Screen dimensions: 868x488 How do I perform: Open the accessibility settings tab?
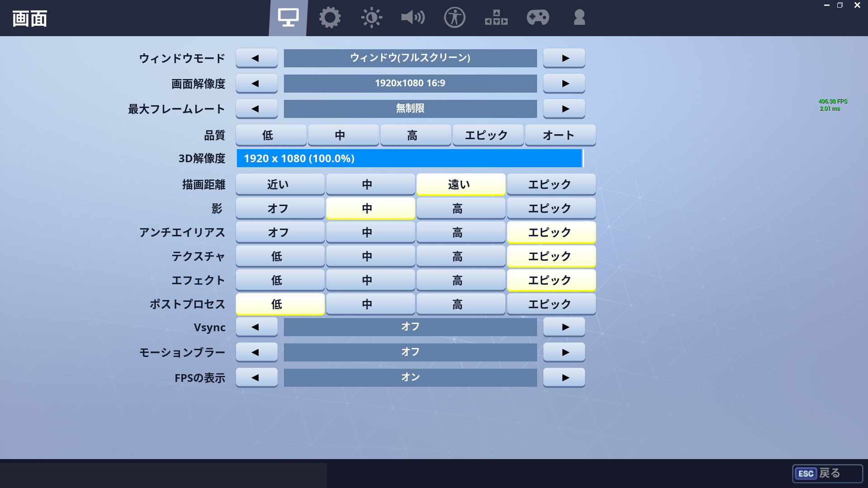454,18
